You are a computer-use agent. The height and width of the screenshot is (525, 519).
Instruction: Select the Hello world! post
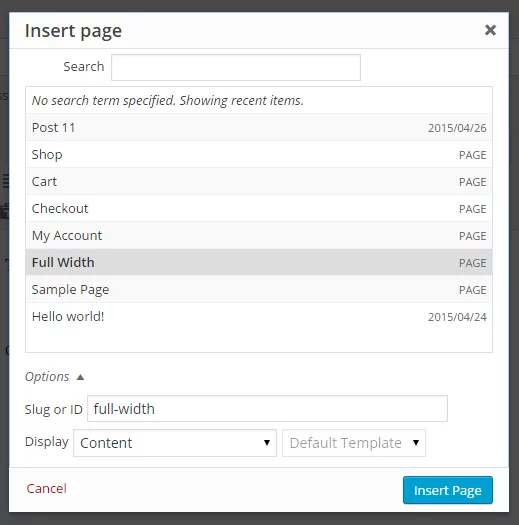click(x=259, y=316)
